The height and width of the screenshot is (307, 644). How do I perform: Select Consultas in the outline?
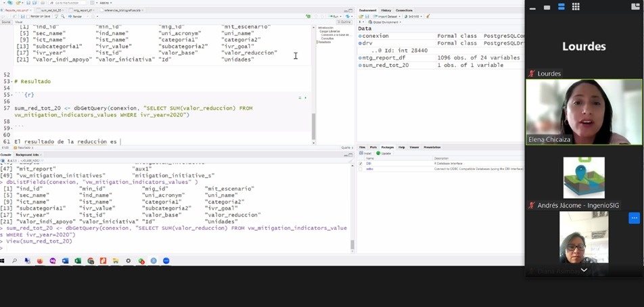pyautogui.click(x=327, y=38)
